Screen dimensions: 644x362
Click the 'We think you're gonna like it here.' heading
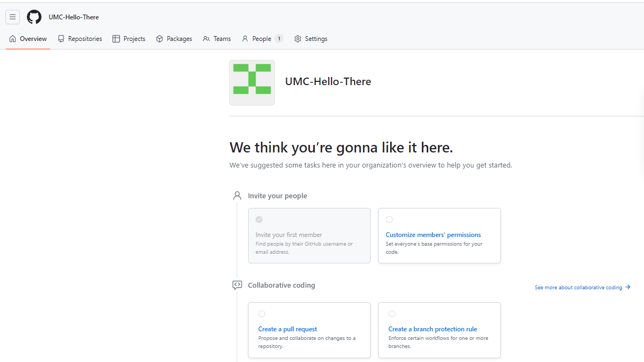point(341,147)
